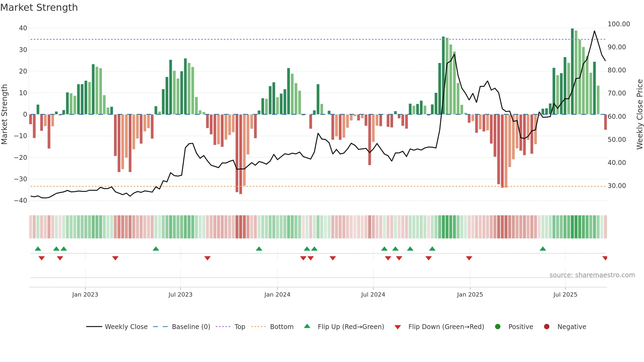Viewport: 644px width, 362px height.
Task: Toggle Flip Down (Green→Red) legend entry
Action: (440, 327)
